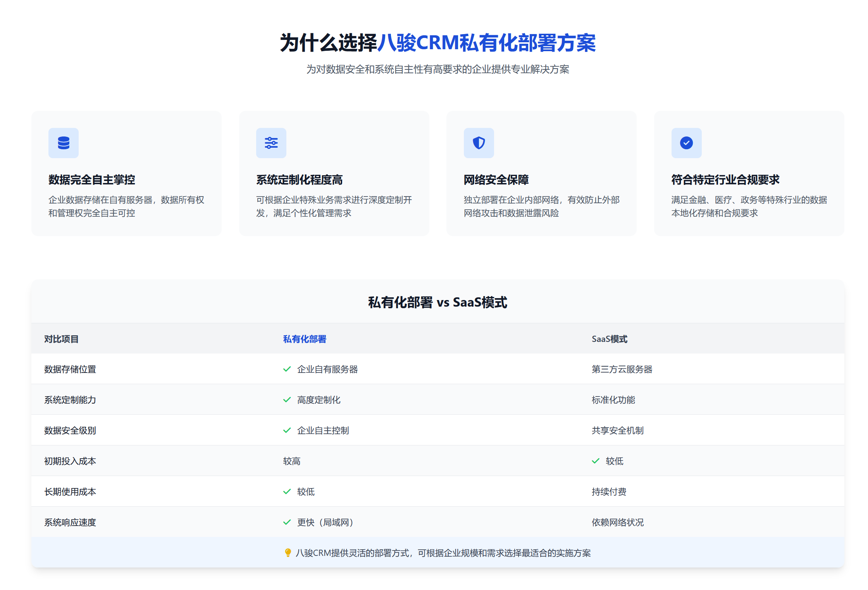Image resolution: width=868 pixels, height=590 pixels.
Task: Click the green check beside 高度定制化
Action: click(x=287, y=400)
